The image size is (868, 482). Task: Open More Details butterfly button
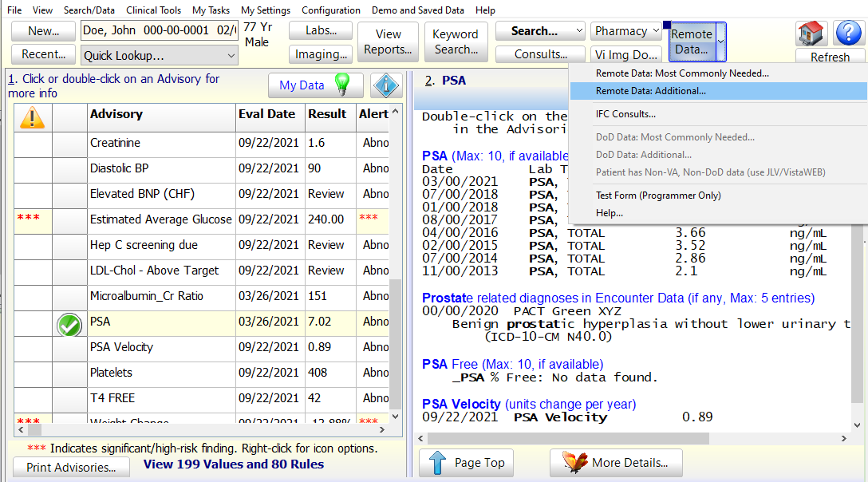coord(616,463)
